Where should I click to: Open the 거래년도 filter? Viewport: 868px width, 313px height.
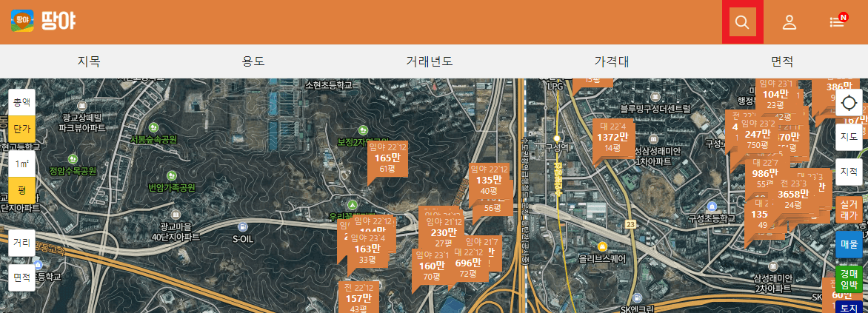click(x=429, y=61)
